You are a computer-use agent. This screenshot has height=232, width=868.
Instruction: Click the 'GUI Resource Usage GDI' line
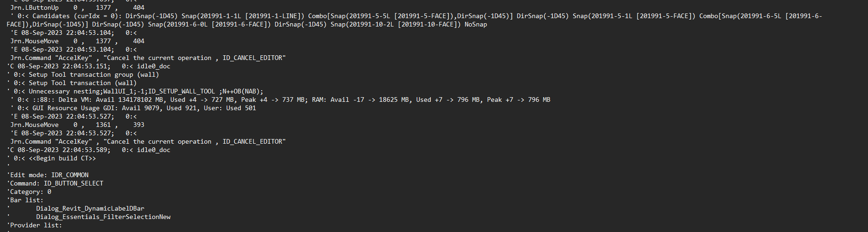(133, 108)
